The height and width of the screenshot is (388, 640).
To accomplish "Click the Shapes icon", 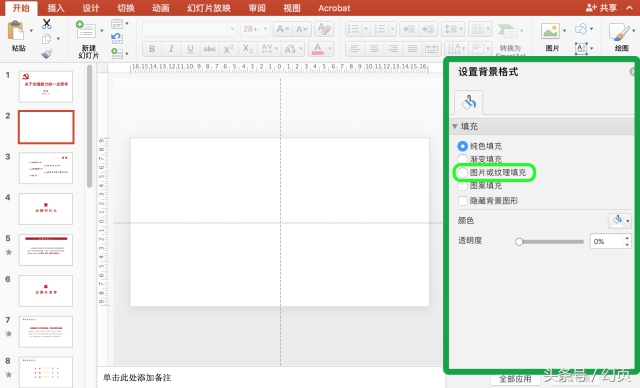I will click(x=581, y=29).
